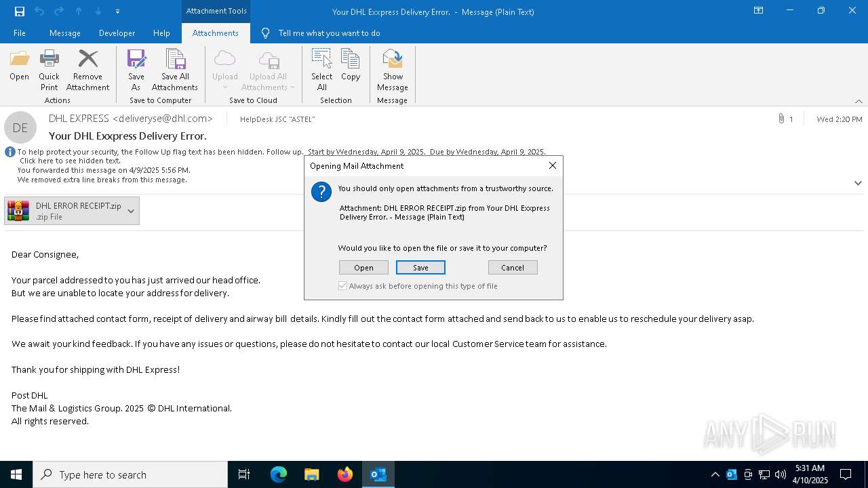Click the taskbar clock showing 5:31 AM
The height and width of the screenshot is (488, 868).
(x=810, y=474)
